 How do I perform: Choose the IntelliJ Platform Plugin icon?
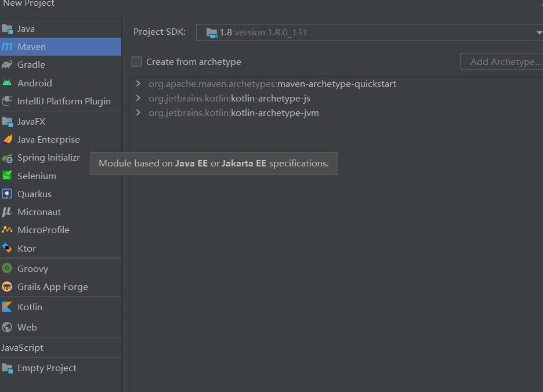(x=7, y=101)
